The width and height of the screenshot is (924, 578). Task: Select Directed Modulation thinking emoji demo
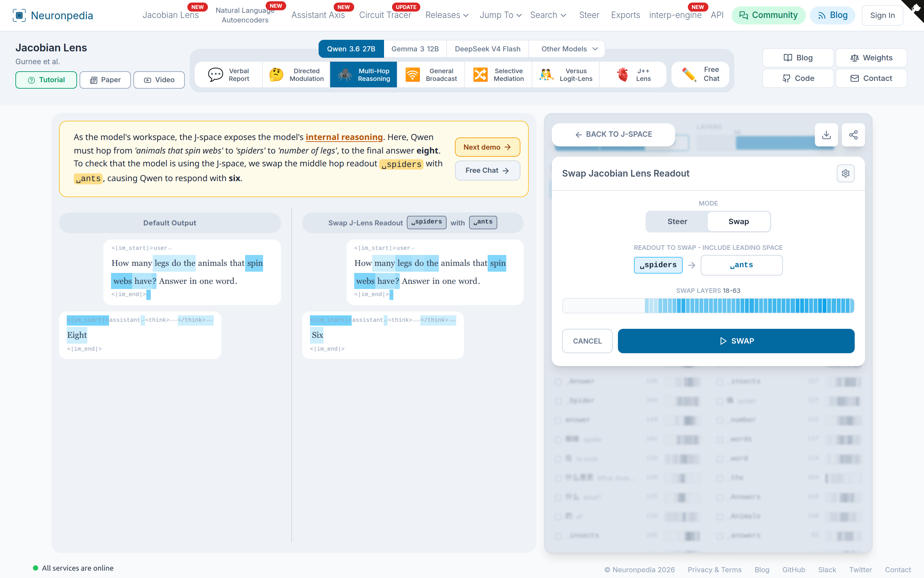(x=296, y=74)
